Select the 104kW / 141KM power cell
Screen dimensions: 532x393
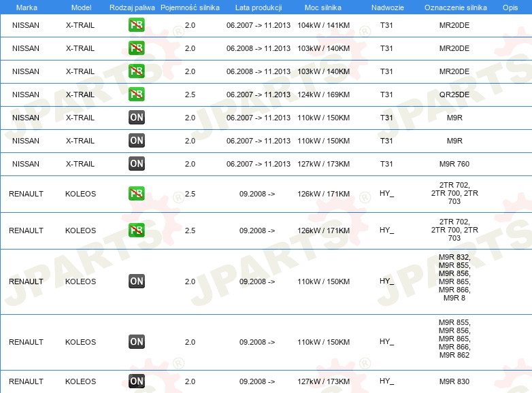pyautogui.click(x=323, y=25)
